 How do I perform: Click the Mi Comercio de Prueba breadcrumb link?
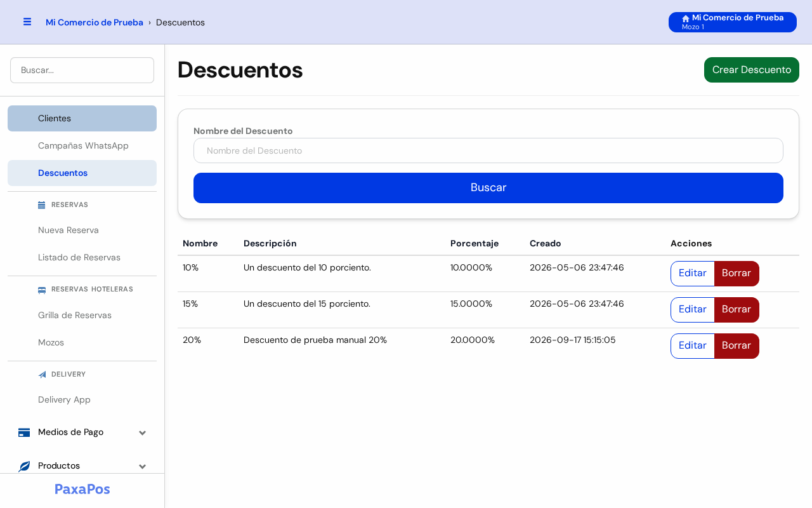[x=95, y=22]
